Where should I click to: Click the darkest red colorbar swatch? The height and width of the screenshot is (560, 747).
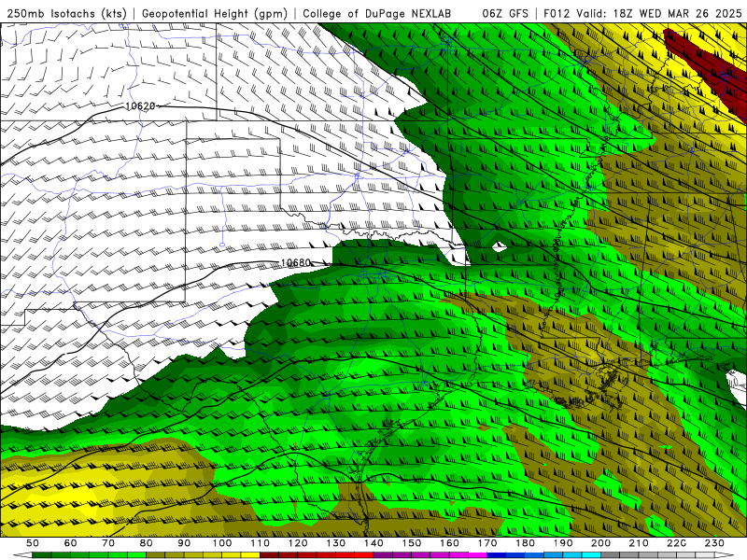point(269,555)
